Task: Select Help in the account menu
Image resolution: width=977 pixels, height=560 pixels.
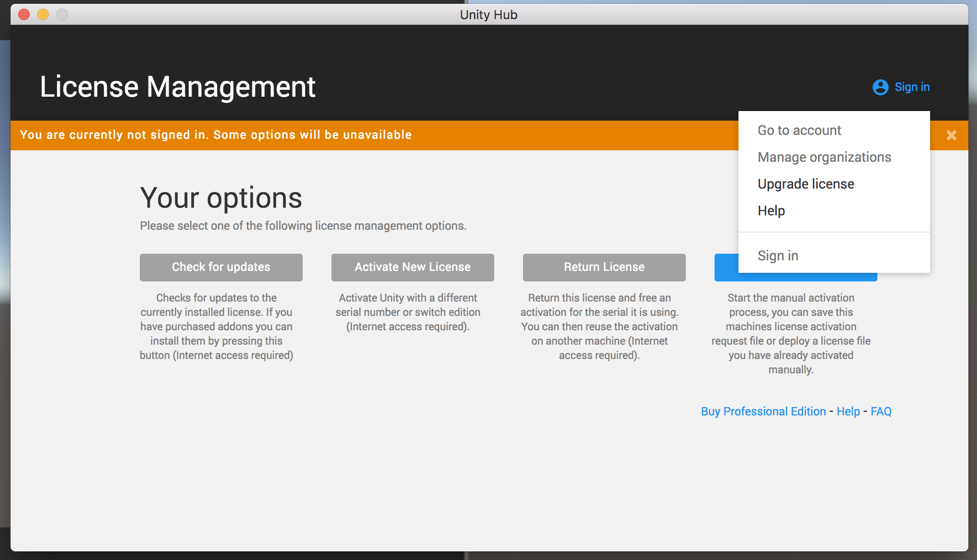Action: (x=771, y=211)
